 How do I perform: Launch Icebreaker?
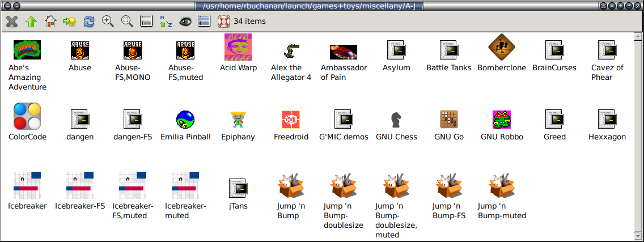pos(27,185)
